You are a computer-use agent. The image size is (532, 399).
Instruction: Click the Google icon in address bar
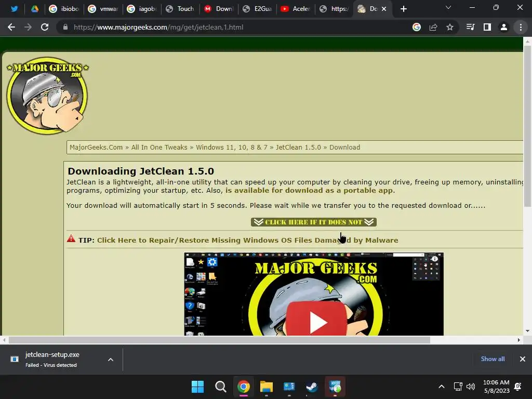coord(417,27)
